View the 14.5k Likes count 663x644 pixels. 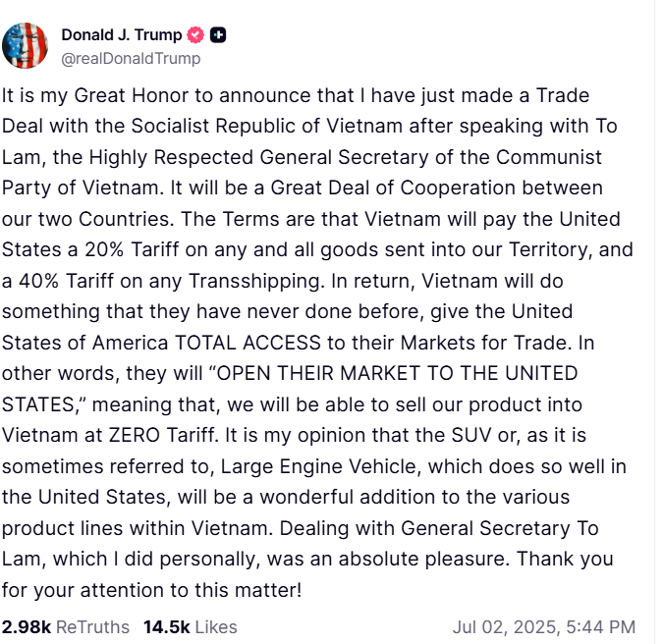[x=167, y=627]
